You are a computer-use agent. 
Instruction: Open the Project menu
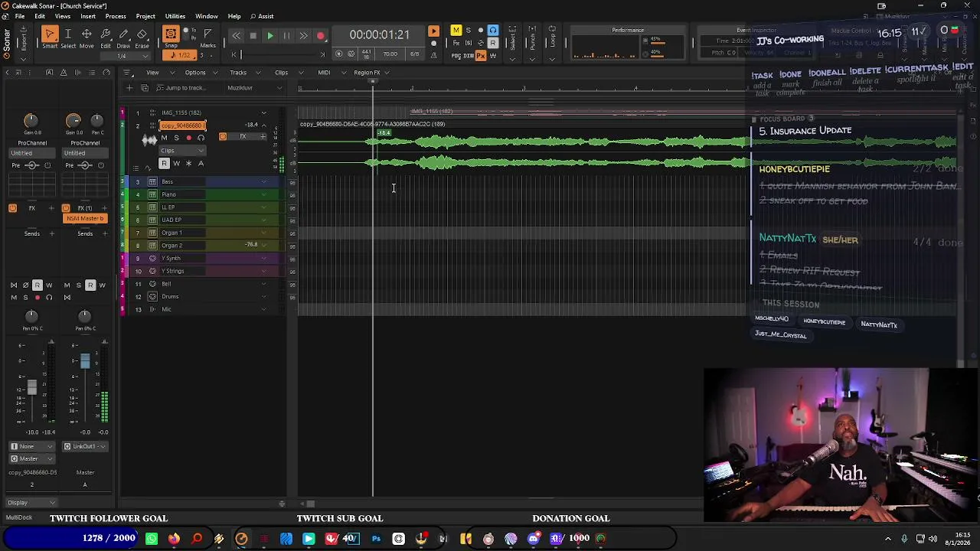[145, 16]
